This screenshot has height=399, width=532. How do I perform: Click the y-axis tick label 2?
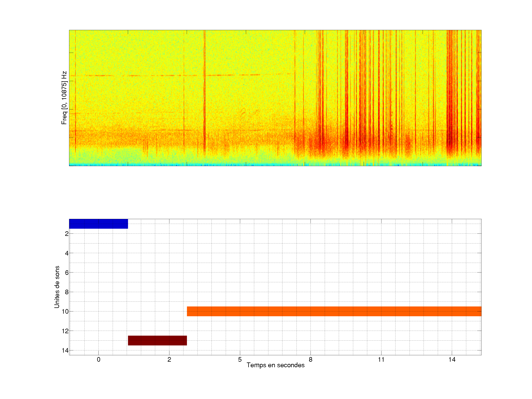pos(67,233)
